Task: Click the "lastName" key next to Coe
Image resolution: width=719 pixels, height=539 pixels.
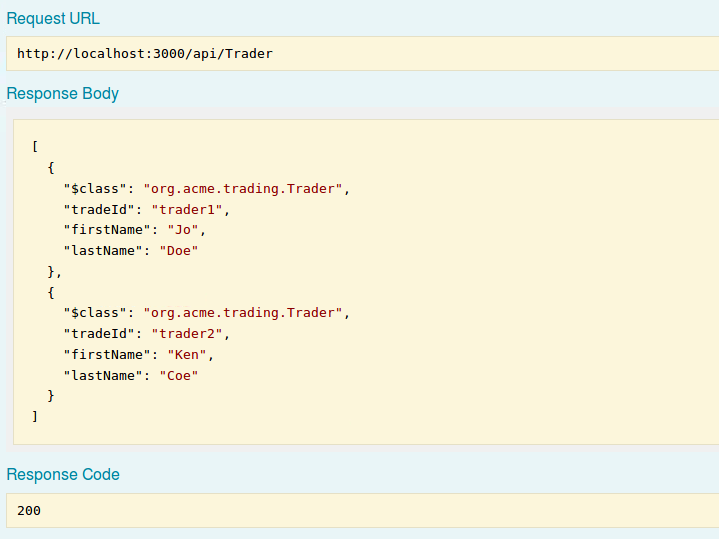Action: (x=103, y=376)
